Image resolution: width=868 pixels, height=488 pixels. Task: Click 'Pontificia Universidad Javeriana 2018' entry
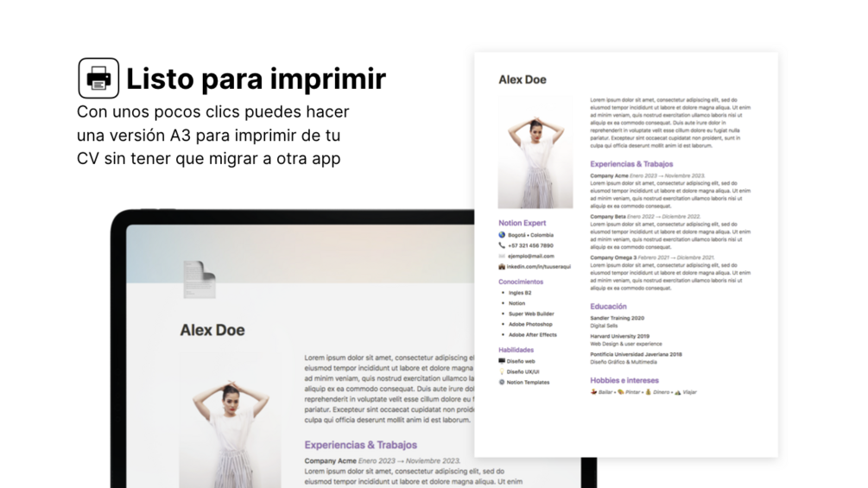[x=636, y=354]
